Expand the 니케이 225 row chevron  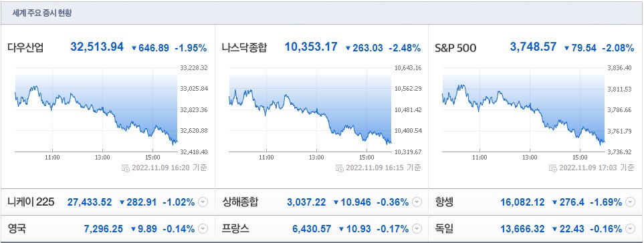click(x=203, y=202)
